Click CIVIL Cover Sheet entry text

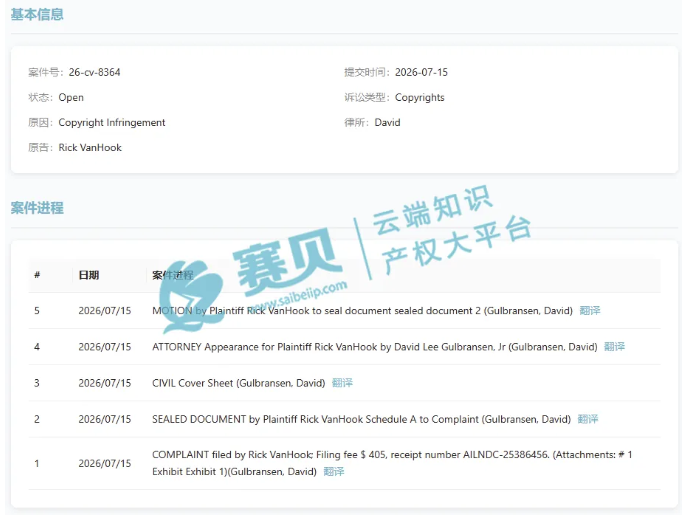tap(239, 383)
